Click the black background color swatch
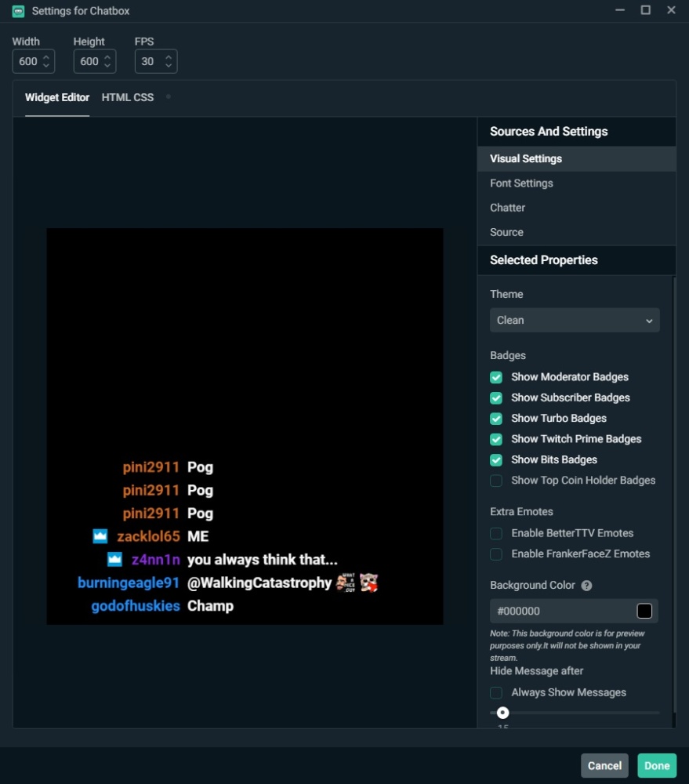 point(644,611)
